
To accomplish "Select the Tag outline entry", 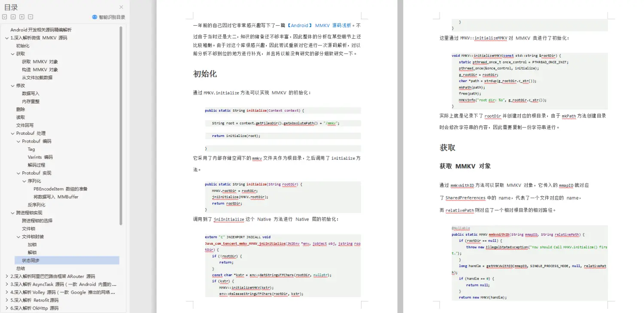I will [x=31, y=149].
